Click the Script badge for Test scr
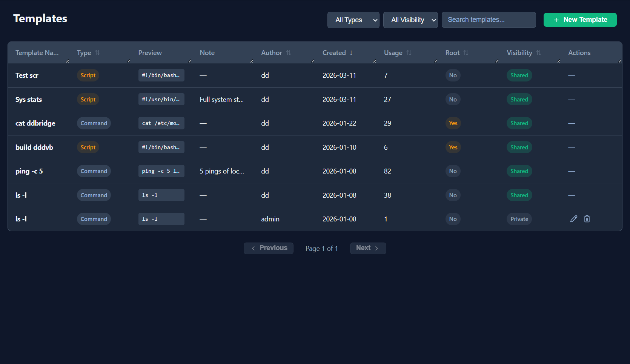Image resolution: width=630 pixels, height=364 pixels. point(88,75)
